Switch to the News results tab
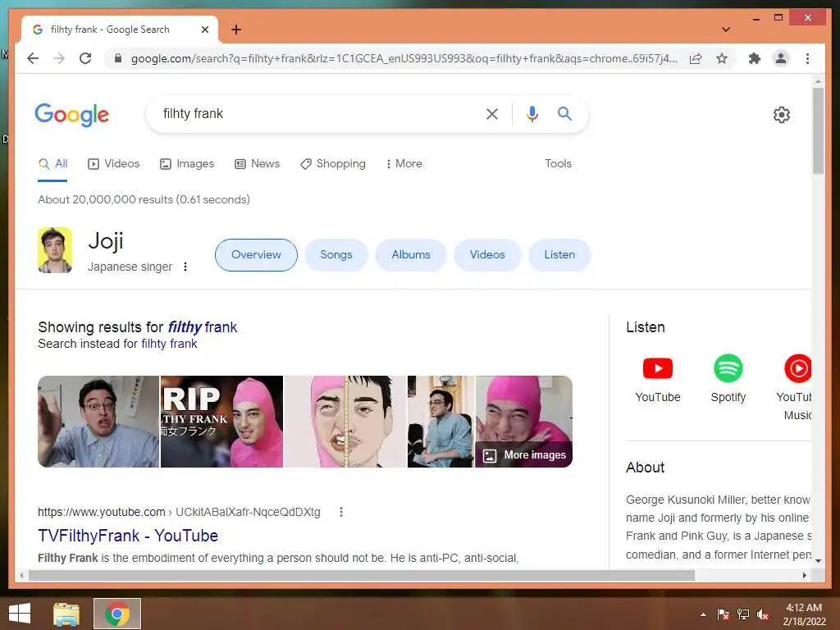 tap(257, 164)
